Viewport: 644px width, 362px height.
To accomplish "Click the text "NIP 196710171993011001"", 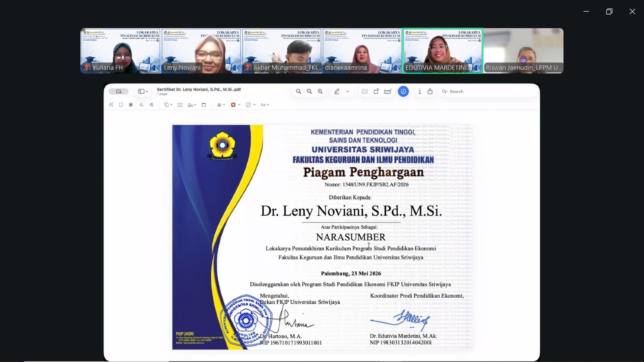I will point(291,343).
